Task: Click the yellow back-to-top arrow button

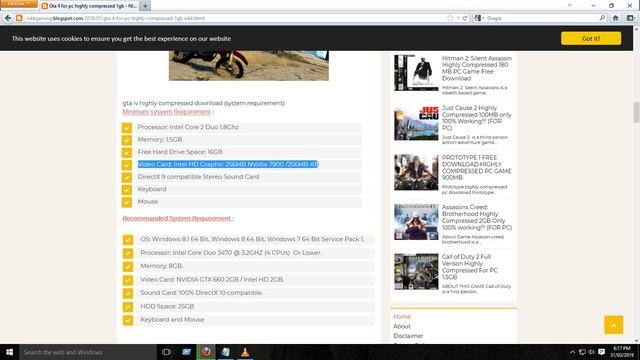Action: (613, 324)
